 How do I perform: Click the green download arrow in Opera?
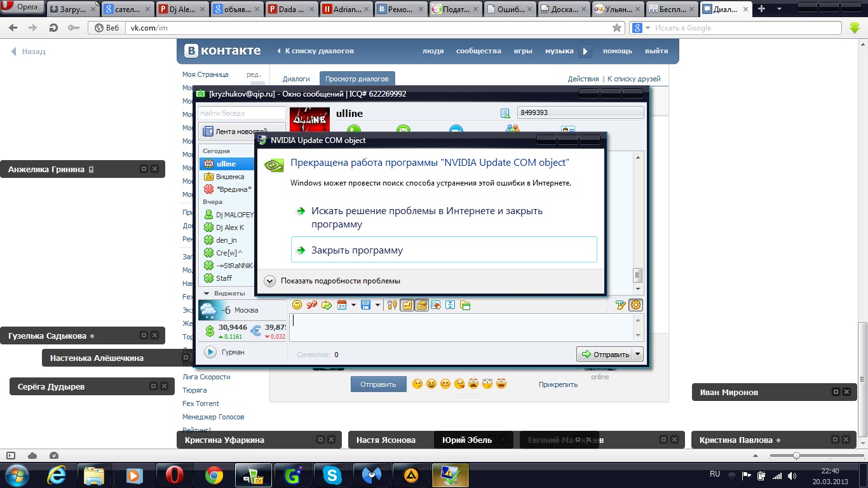[855, 28]
